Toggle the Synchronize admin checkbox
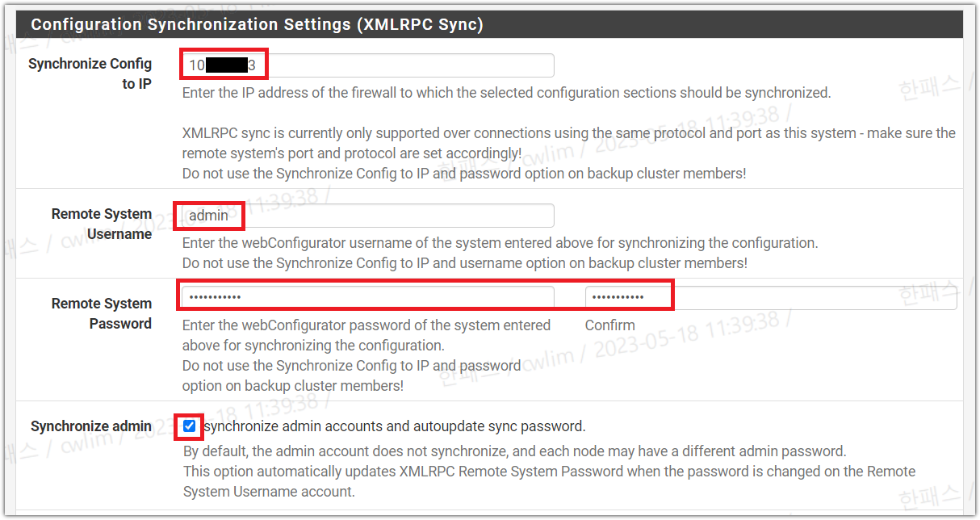 (x=190, y=426)
